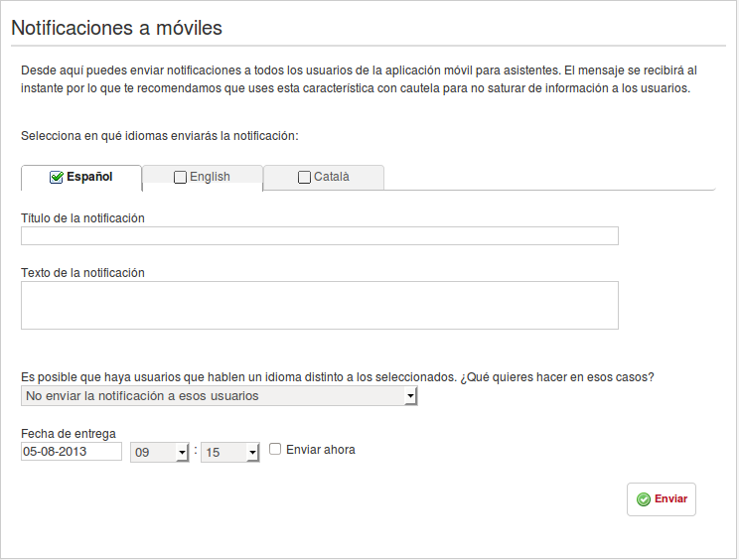This screenshot has height=560, width=739.
Task: Focus the Título de la notificación field
Action: pos(320,236)
